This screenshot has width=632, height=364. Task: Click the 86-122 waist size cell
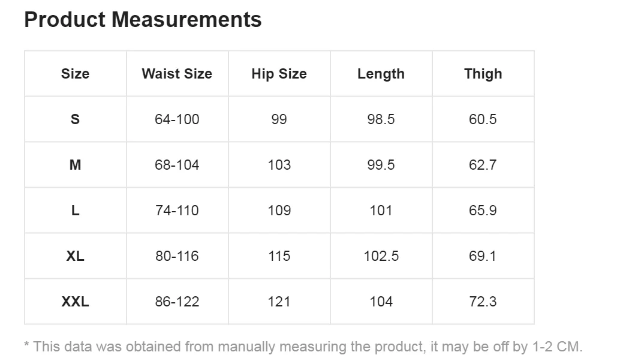pyautogui.click(x=177, y=302)
